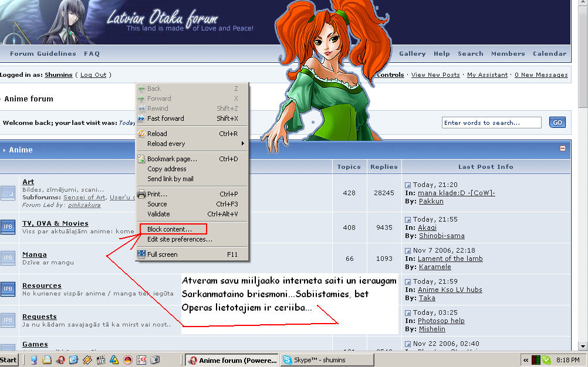
Task: Open the Resources forum link
Action: click(42, 286)
